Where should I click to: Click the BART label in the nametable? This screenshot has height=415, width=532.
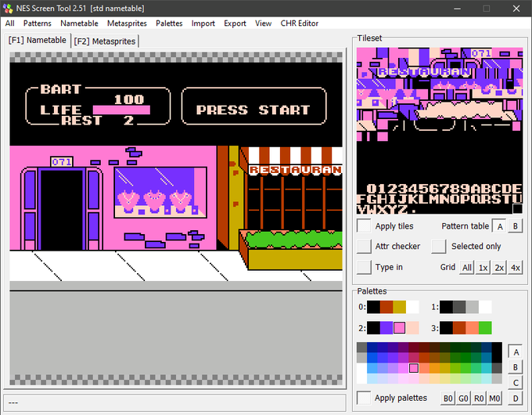(61, 89)
